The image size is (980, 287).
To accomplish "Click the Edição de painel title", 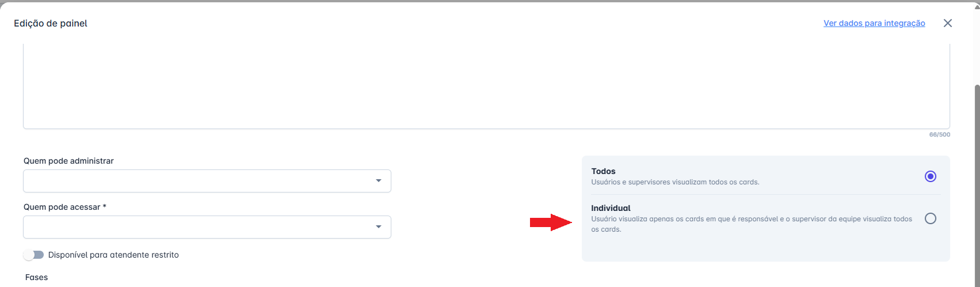I will click(x=51, y=24).
